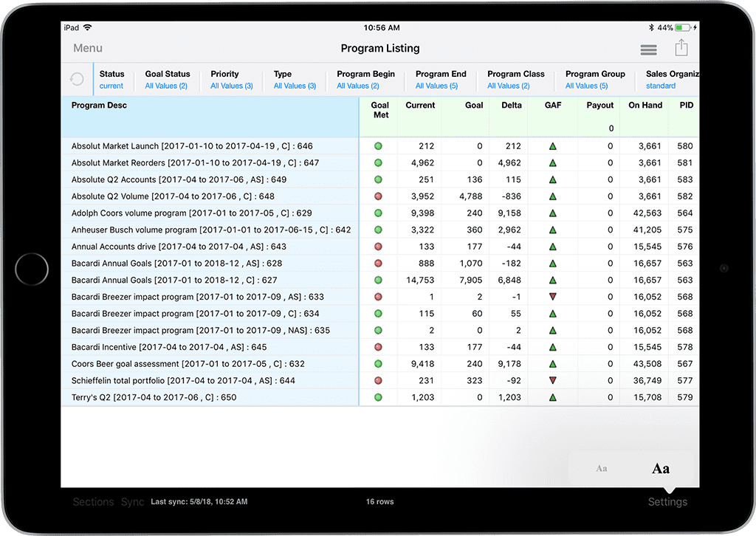Click green GAF up triangle for Adolph Coors row
Screen dimensions: 756x536
[553, 213]
